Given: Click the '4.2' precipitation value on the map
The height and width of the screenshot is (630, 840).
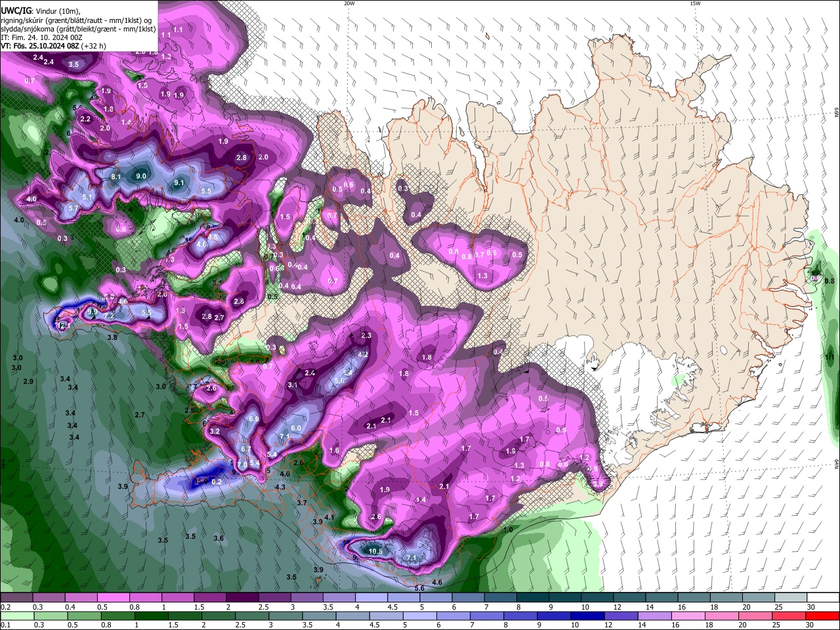Looking at the screenshot, I should [x=362, y=354].
